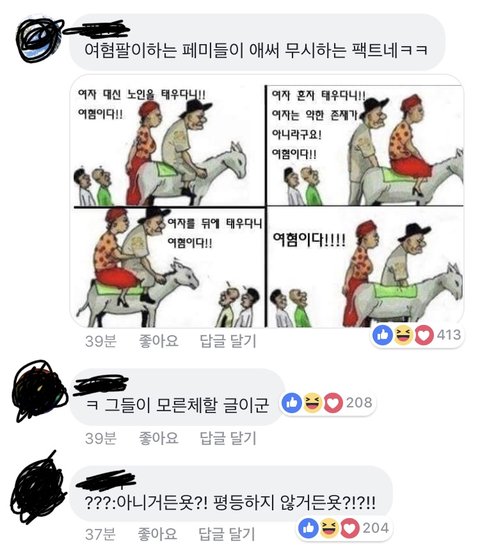Click 답글 달기 under the first comment
The width and height of the screenshot is (480, 550).
coord(228,341)
